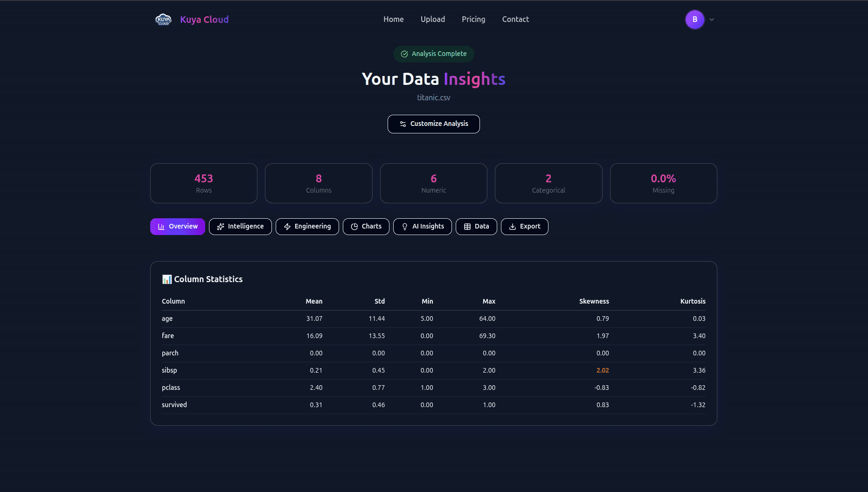Click the Kuya Cloud brand name
Image resolution: width=868 pixels, height=492 pixels.
click(204, 20)
